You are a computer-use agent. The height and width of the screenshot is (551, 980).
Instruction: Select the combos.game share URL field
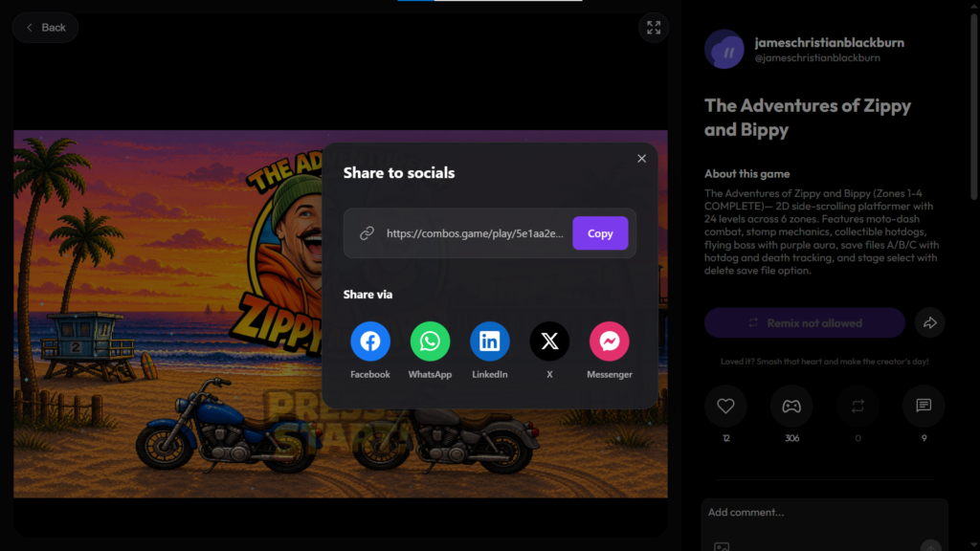point(475,233)
